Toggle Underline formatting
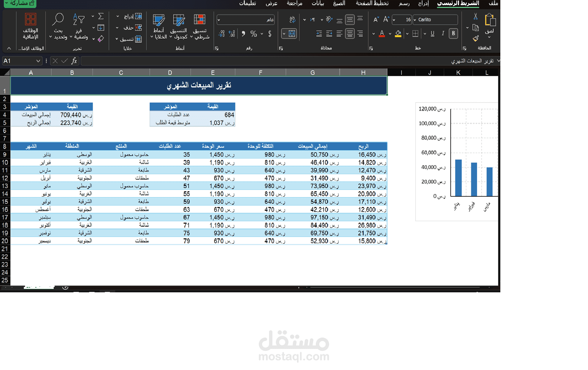 433,34
